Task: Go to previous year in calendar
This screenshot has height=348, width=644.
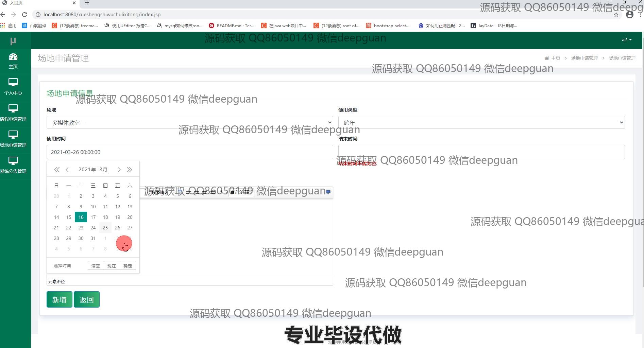Action: coord(57,170)
